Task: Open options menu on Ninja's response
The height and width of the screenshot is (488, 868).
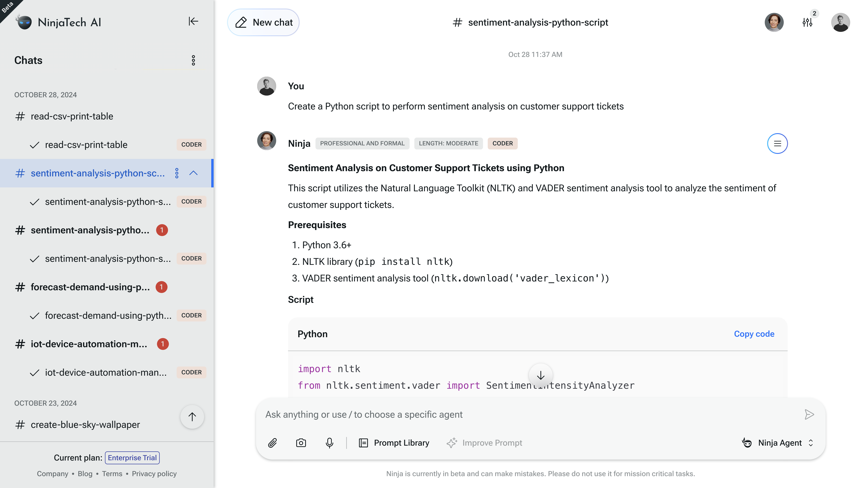Action: [777, 144]
